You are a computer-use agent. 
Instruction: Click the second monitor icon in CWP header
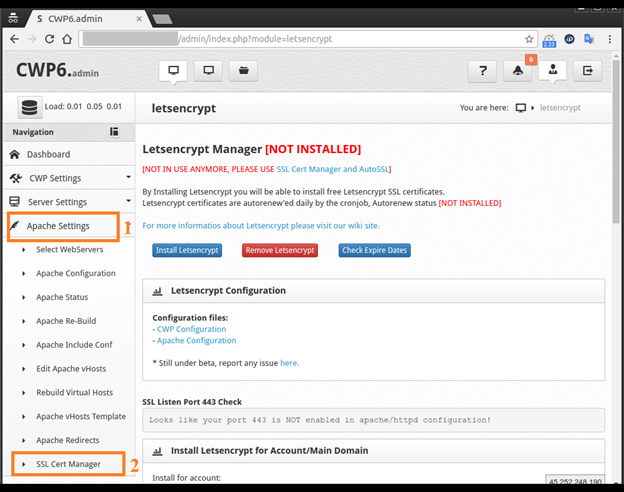[x=208, y=71]
